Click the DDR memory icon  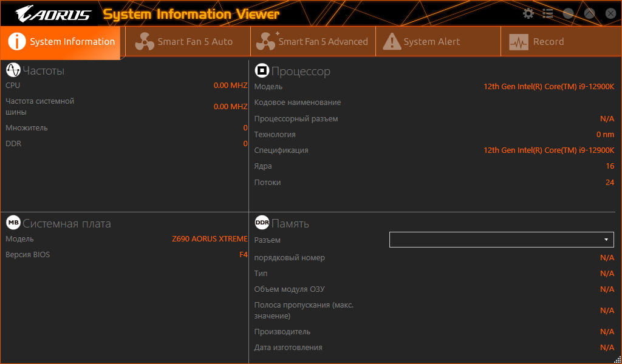point(262,223)
